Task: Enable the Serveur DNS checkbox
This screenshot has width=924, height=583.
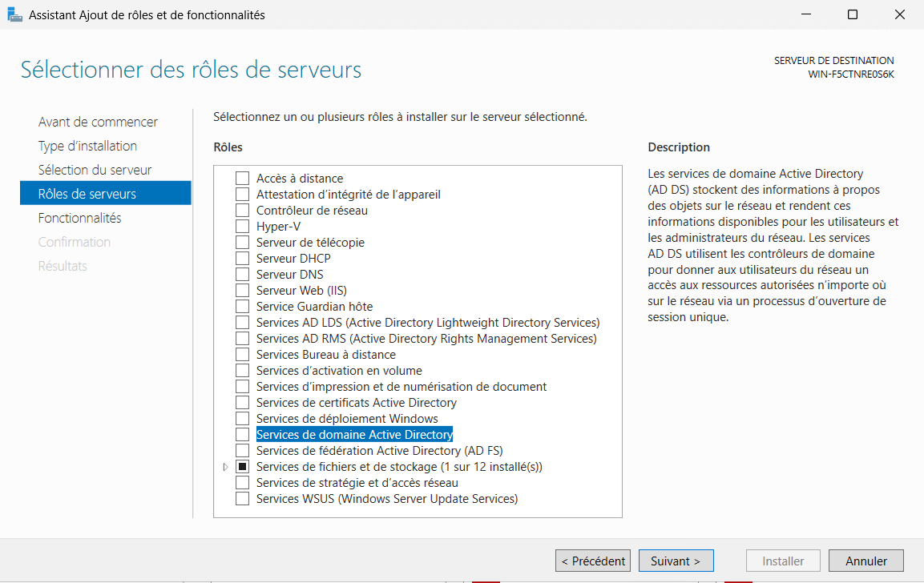Action: point(242,275)
